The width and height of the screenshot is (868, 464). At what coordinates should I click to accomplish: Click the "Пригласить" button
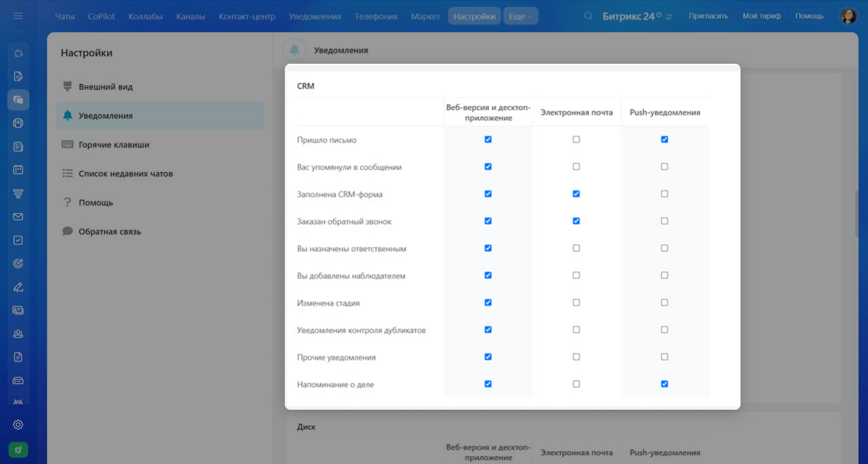point(708,16)
